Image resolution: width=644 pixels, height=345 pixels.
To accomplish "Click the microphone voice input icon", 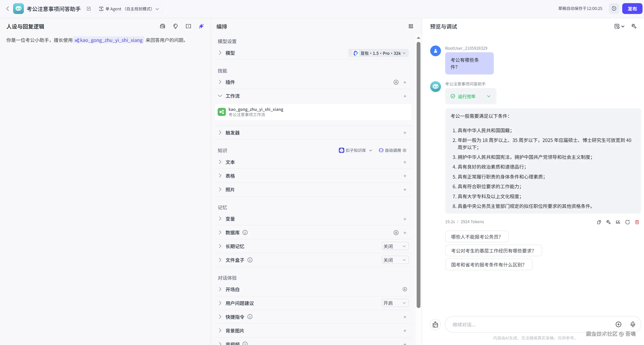I will [x=633, y=324].
